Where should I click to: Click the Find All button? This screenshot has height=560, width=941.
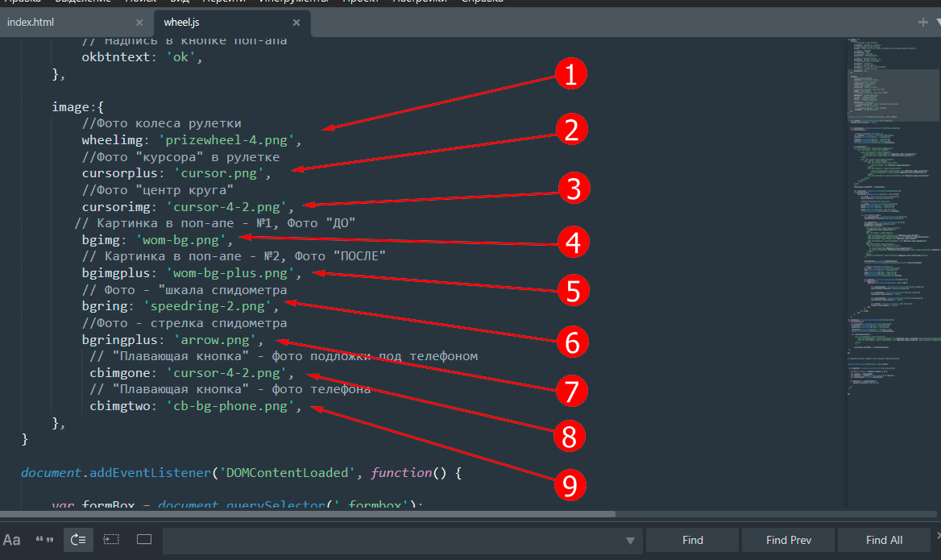click(884, 540)
